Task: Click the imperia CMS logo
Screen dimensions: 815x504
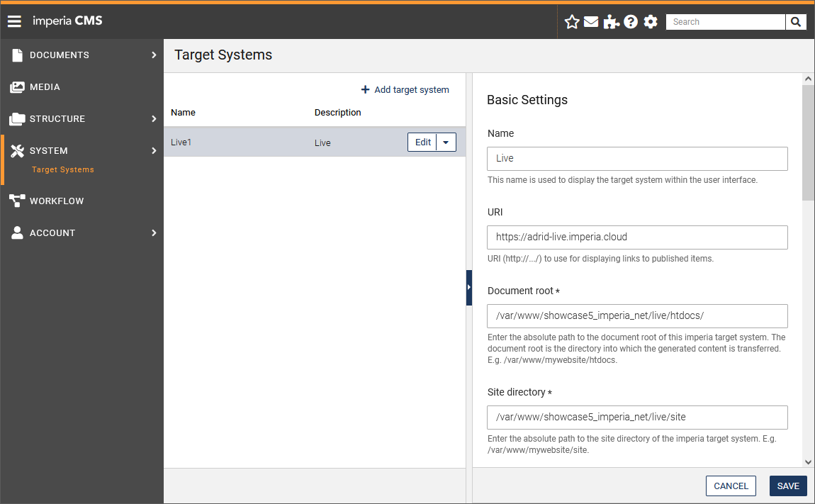Action: [x=67, y=21]
